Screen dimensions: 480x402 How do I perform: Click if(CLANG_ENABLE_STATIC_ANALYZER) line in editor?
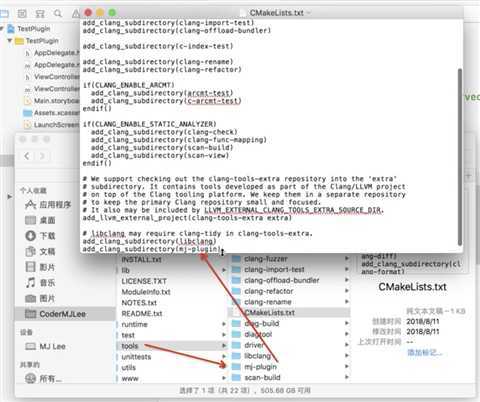tap(149, 124)
